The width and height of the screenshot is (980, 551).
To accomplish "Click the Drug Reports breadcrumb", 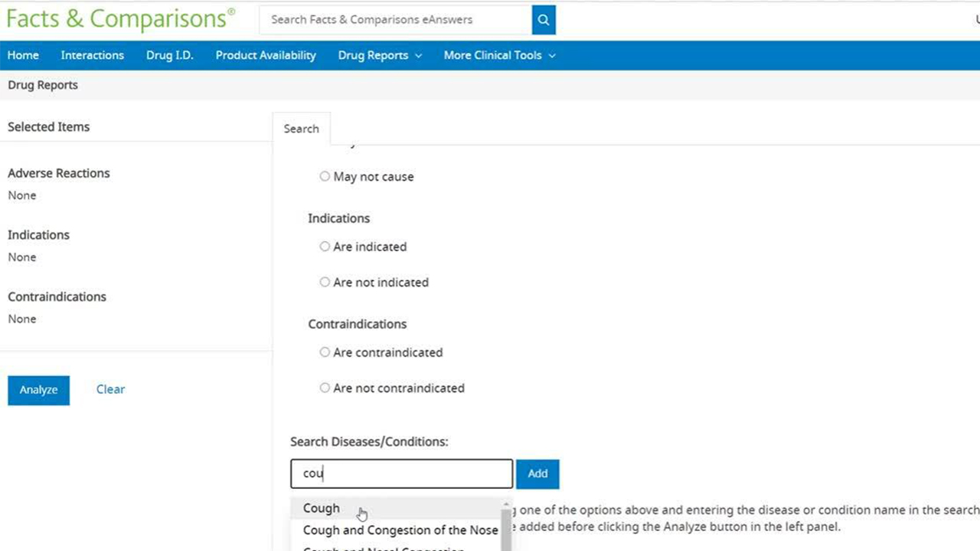I will 43,85.
